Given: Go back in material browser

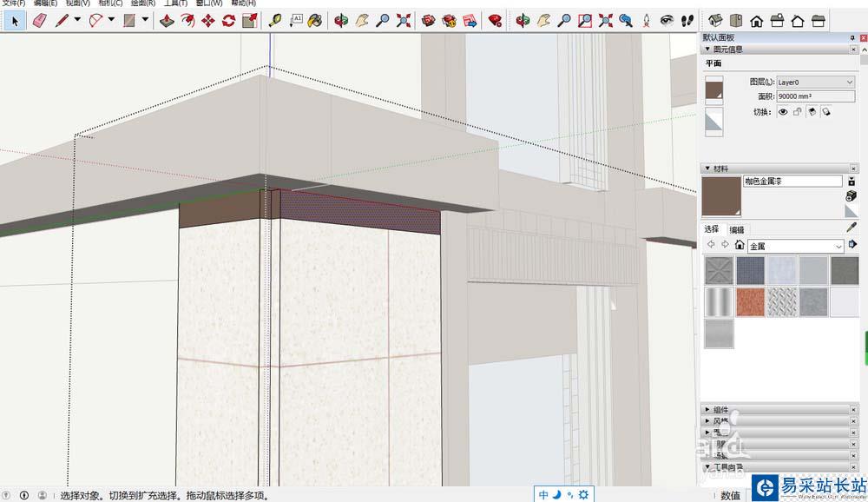Looking at the screenshot, I should (x=711, y=244).
